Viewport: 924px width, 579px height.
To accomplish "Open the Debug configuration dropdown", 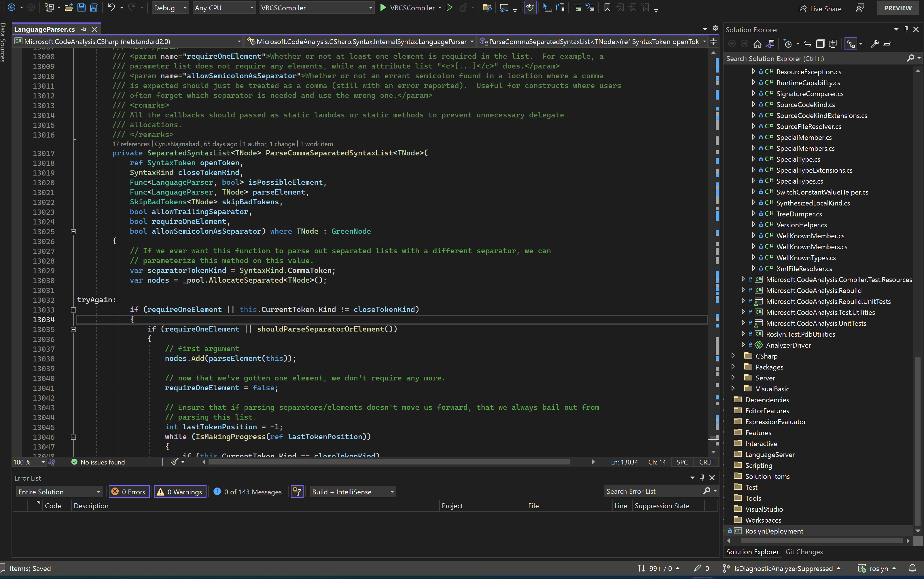I will pyautogui.click(x=170, y=8).
